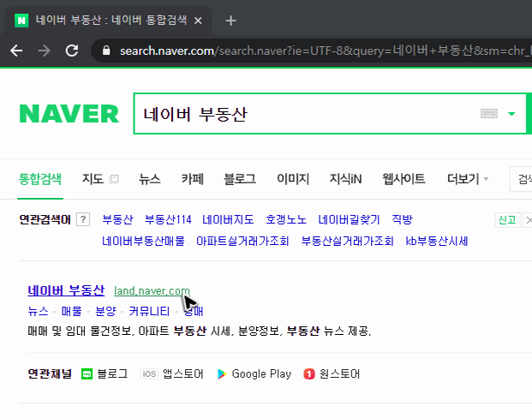This screenshot has width=532, height=418.
Task: Open the 블로그 tab
Action: (240, 179)
